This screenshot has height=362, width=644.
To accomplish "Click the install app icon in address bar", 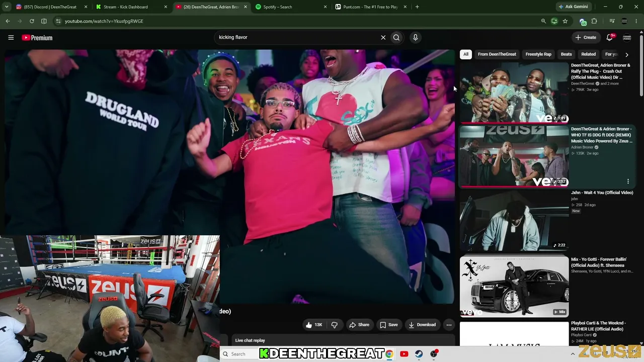I will point(554,21).
